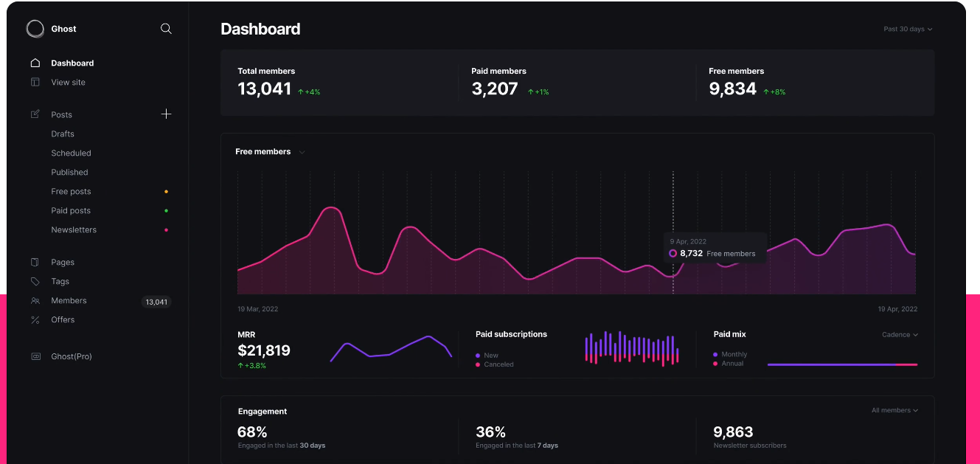Screen dimensions: 980x464
Task: Click the 19 Apr, 2022 date label
Action: point(897,309)
